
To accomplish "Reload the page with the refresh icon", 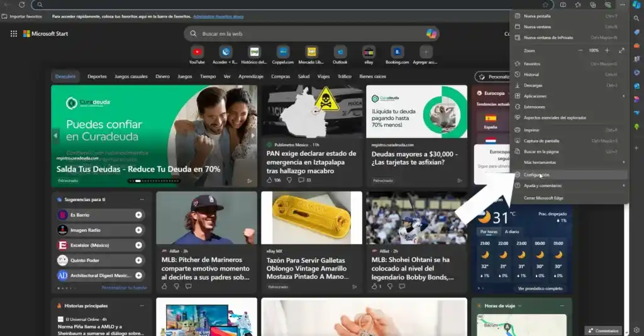I will (x=22, y=4).
